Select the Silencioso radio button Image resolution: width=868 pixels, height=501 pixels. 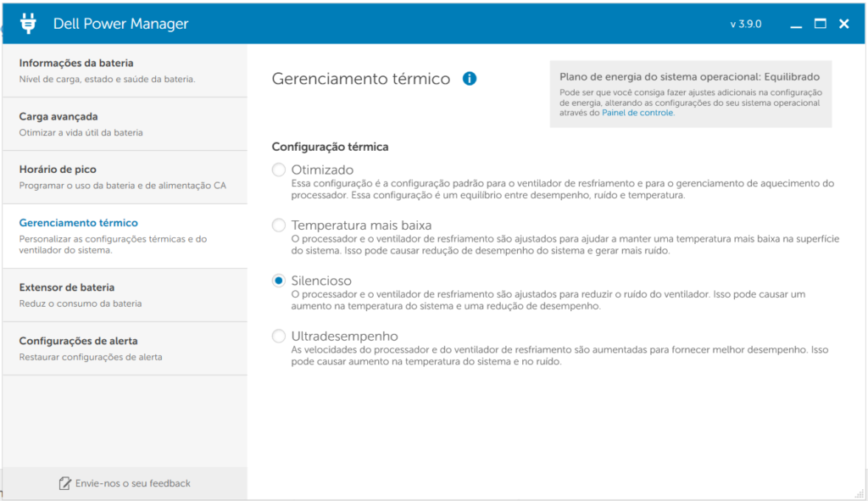click(278, 281)
